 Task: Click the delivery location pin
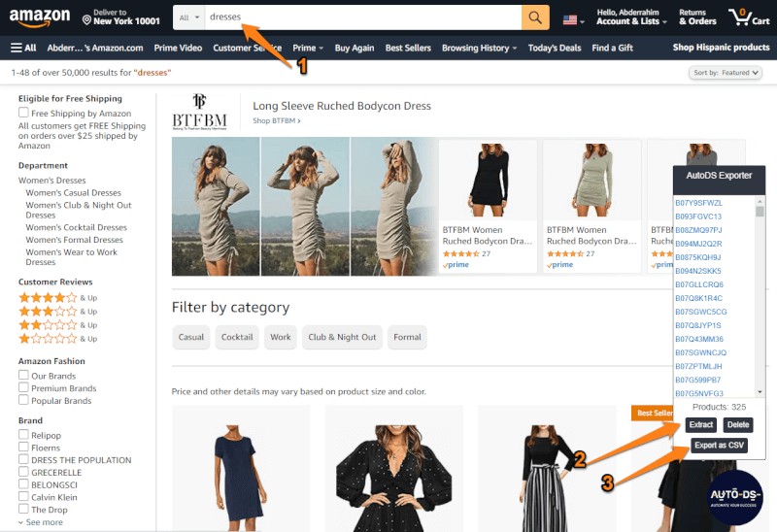tap(86, 20)
